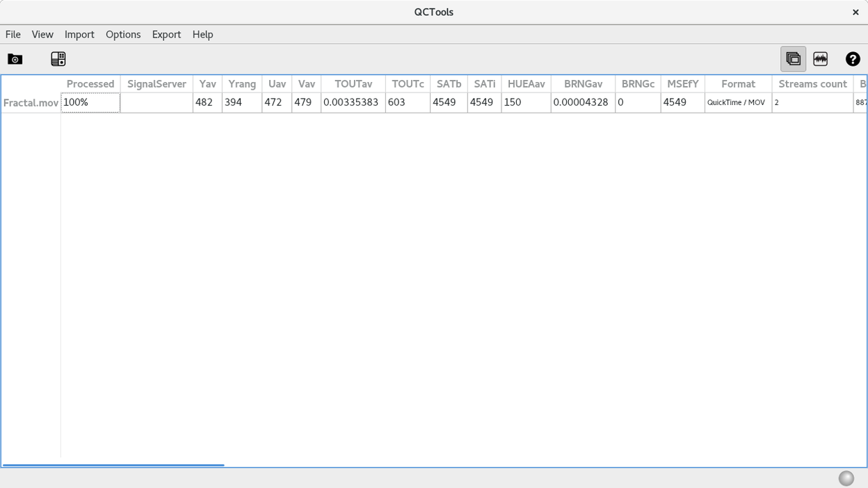
Task: Click the SATb column header
Action: click(x=449, y=83)
